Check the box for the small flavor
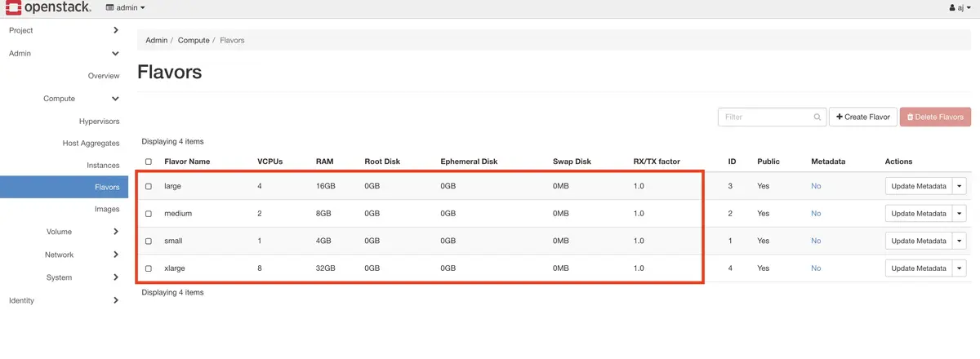The image size is (980, 359). pos(148,242)
